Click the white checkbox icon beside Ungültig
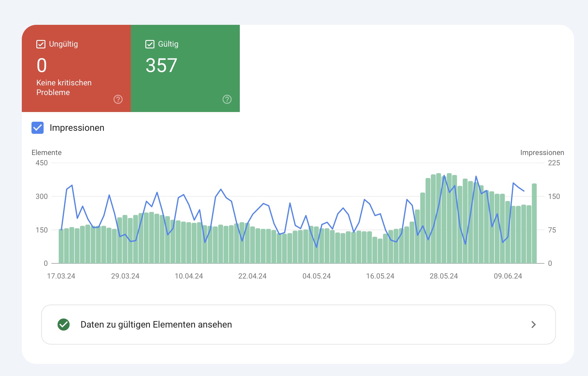 coord(41,44)
